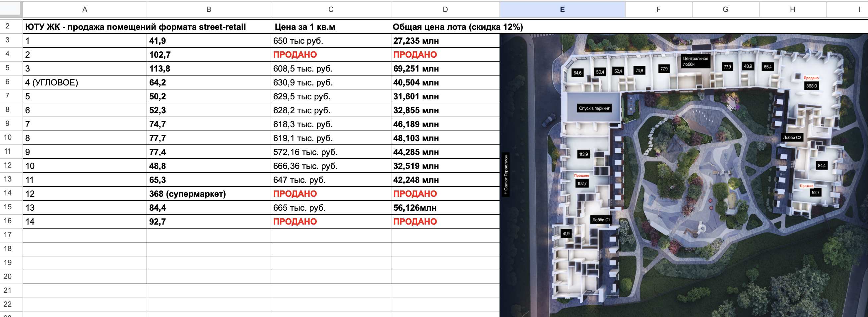Select column E header
Image resolution: width=868 pixels, height=317 pixels.
point(562,9)
